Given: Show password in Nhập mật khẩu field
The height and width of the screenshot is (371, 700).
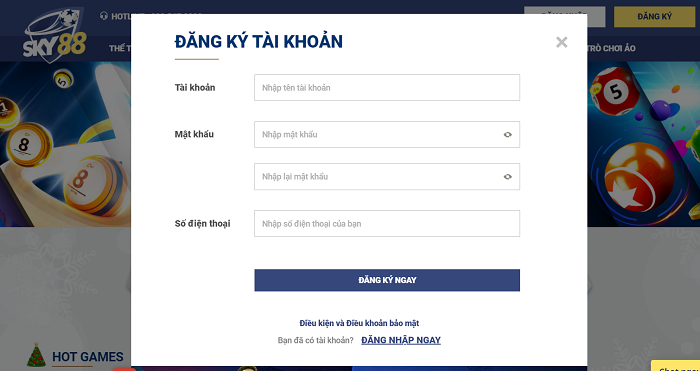Looking at the screenshot, I should coord(508,134).
